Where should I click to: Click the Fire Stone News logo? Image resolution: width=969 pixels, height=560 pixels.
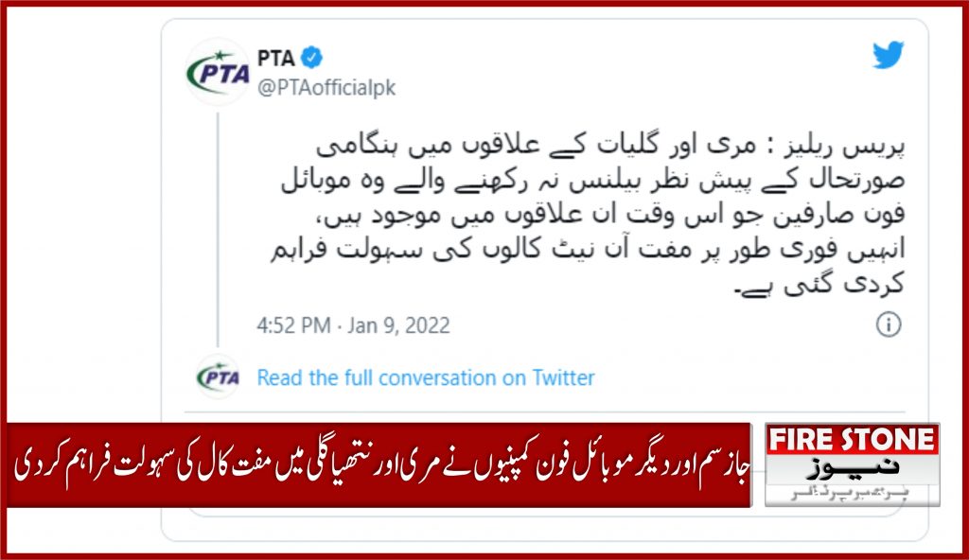click(x=853, y=464)
